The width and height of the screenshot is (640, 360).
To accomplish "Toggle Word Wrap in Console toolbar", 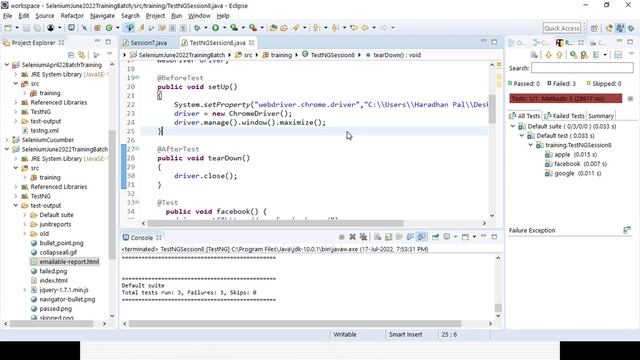I will click(x=399, y=237).
